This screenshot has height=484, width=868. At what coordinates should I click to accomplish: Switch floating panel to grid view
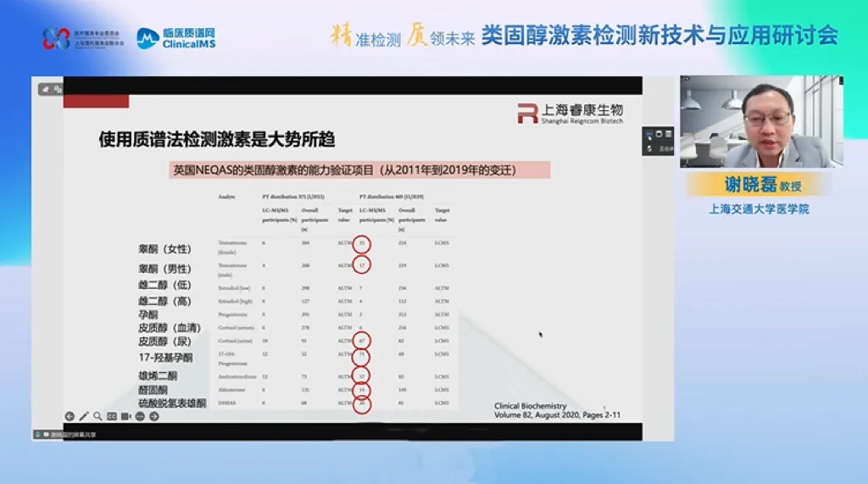[668, 134]
